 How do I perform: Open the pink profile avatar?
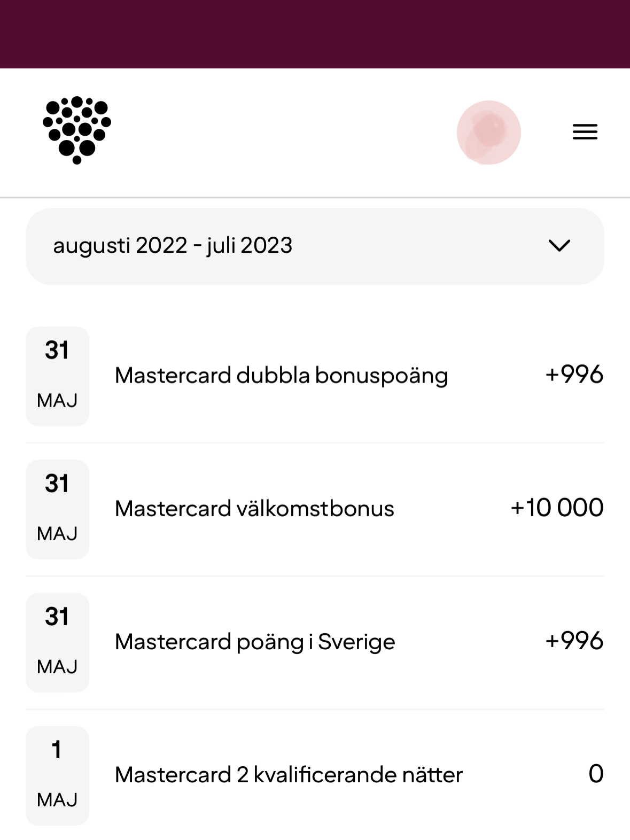(488, 133)
